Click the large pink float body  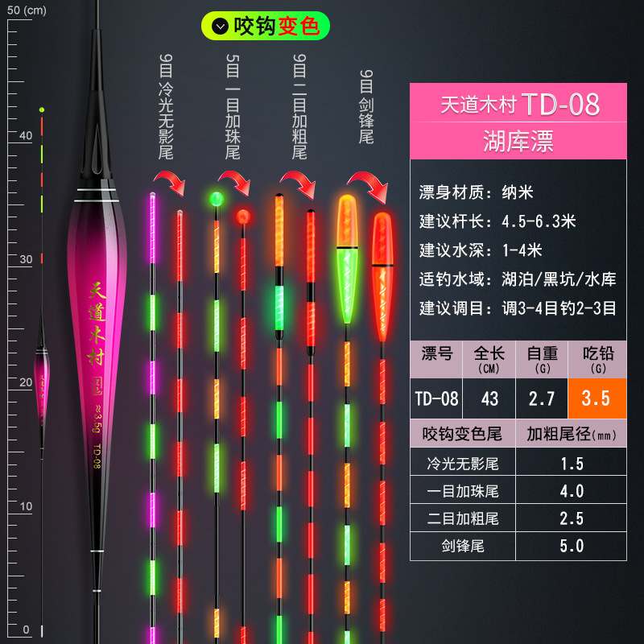pos(97,328)
